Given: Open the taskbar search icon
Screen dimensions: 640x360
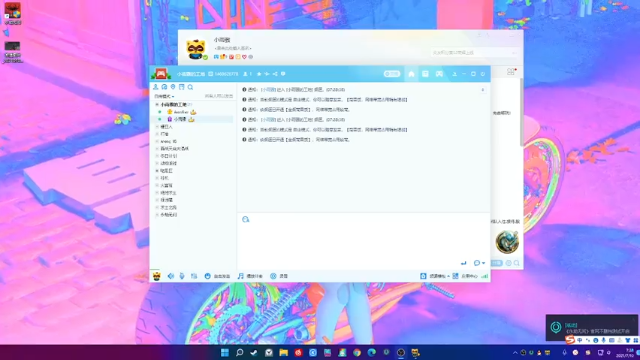Looking at the screenshot, I should (240, 353).
